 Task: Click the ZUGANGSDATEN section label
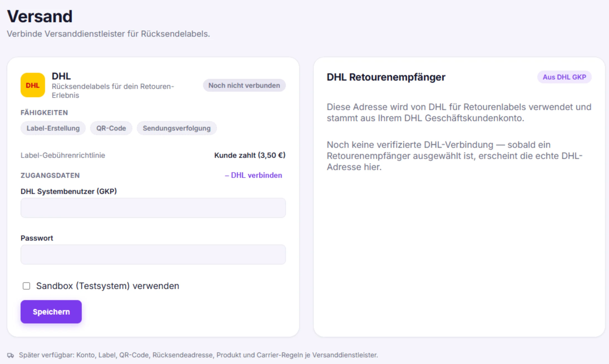click(x=50, y=175)
